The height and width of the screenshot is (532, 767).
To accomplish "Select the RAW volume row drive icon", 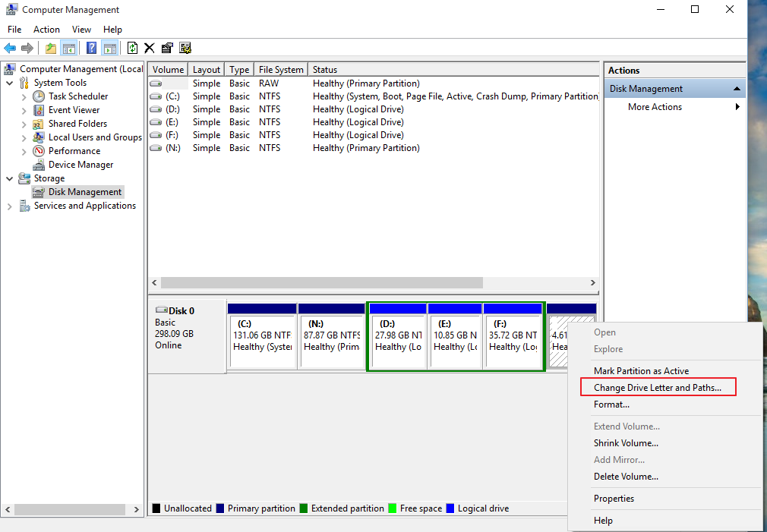I will click(x=156, y=83).
